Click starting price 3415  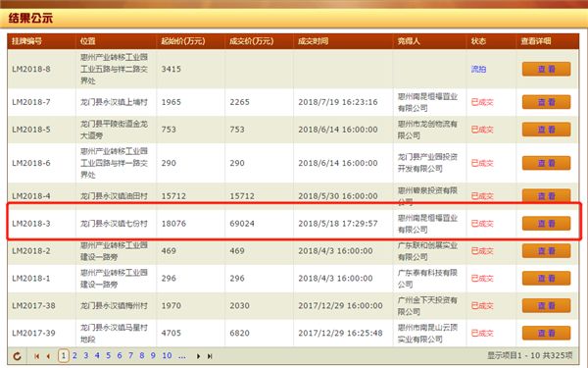[171, 69]
